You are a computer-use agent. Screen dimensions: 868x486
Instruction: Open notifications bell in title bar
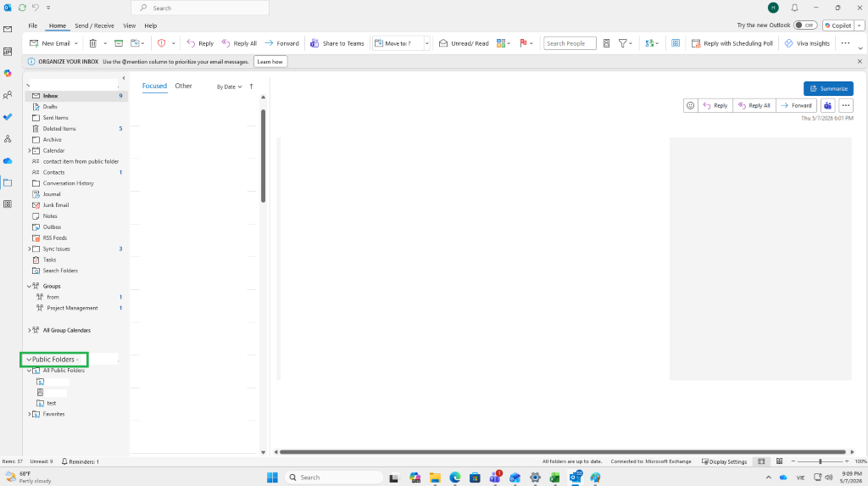coord(794,8)
